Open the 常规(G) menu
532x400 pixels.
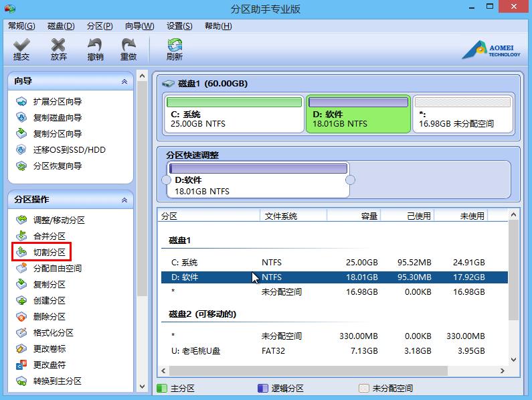tap(21, 26)
